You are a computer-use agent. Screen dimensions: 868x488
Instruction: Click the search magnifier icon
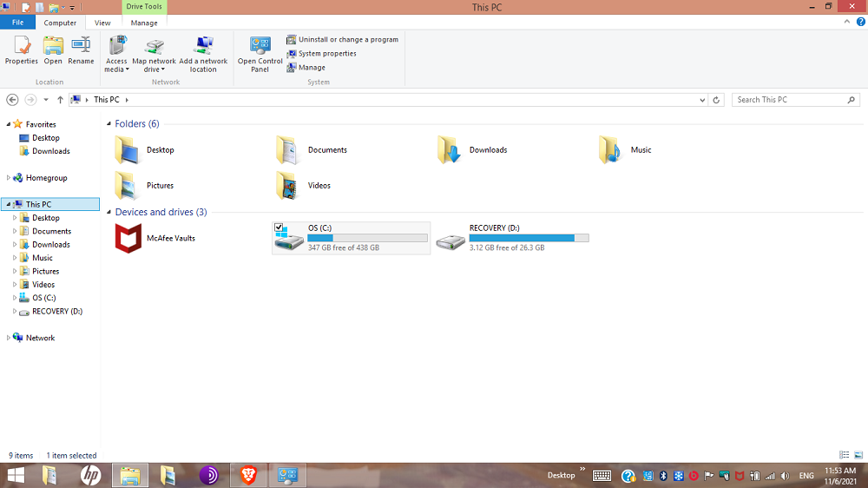click(x=852, y=100)
